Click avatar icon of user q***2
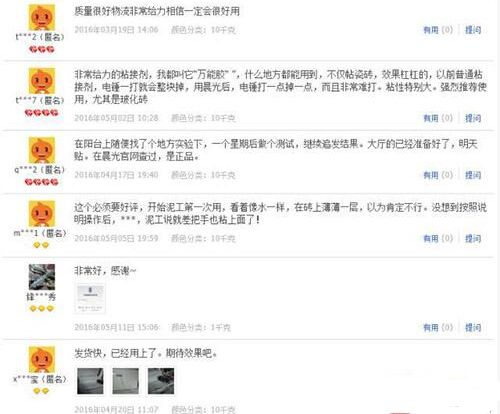 coord(41,150)
